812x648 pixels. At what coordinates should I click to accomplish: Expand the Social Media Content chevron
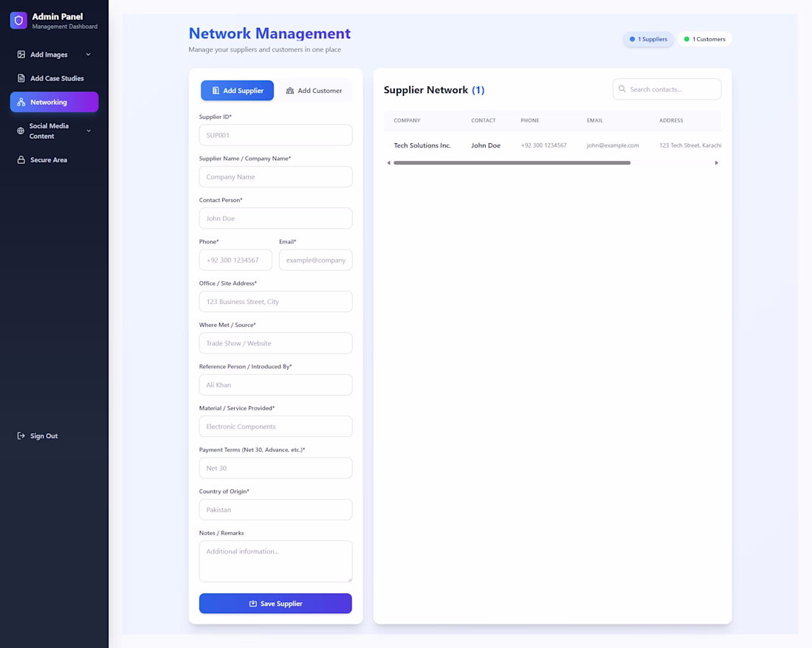coord(89,131)
